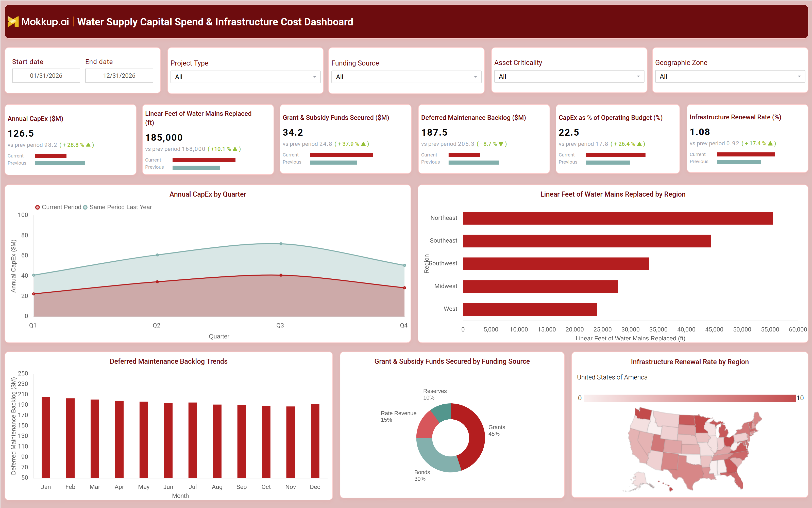Click the Mokkup.ai logo icon

[13, 22]
